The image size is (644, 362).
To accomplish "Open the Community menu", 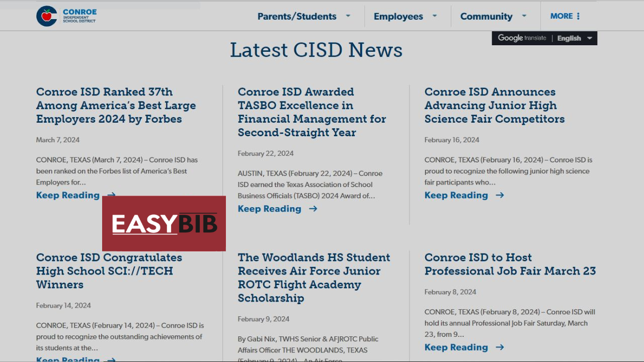I will click(x=486, y=16).
